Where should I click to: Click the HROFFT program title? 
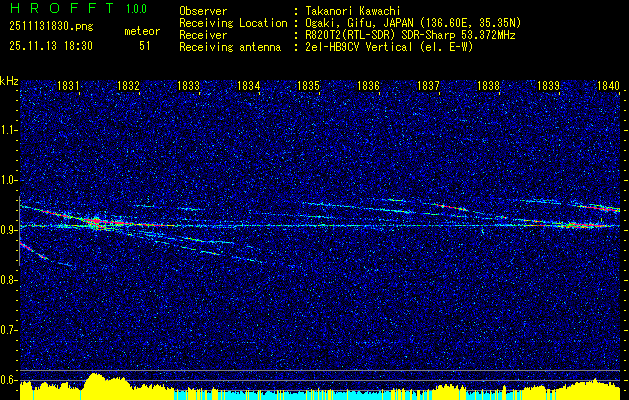pyautogui.click(x=62, y=8)
